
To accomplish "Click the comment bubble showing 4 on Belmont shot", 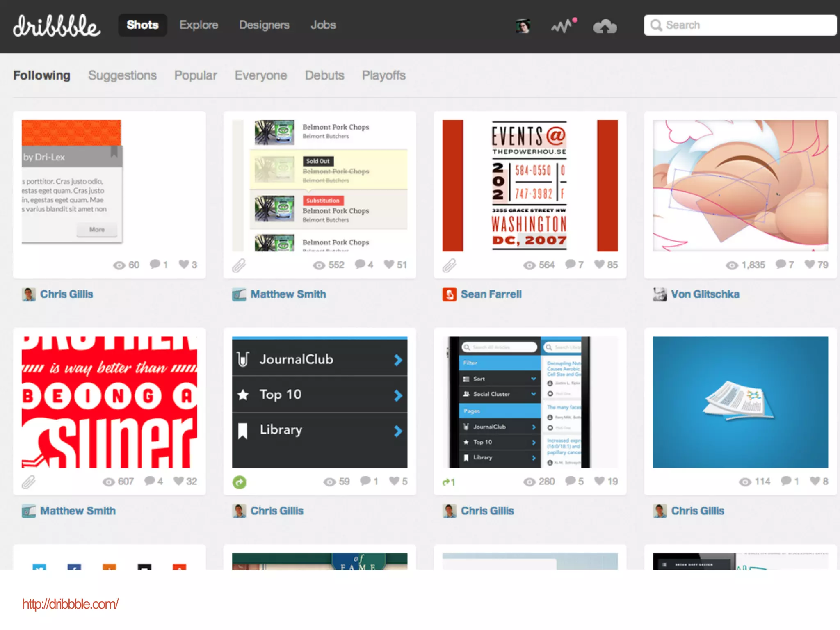I will pyautogui.click(x=360, y=265).
